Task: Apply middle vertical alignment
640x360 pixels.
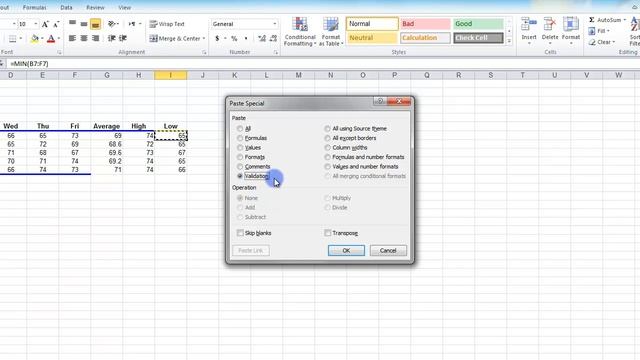Action: pos(84,24)
